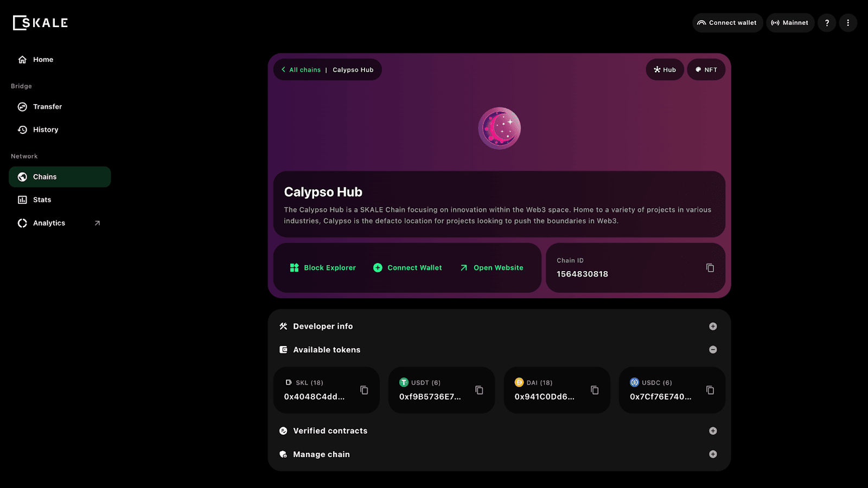Copy the SKL token address
The image size is (868, 488).
coord(364,390)
